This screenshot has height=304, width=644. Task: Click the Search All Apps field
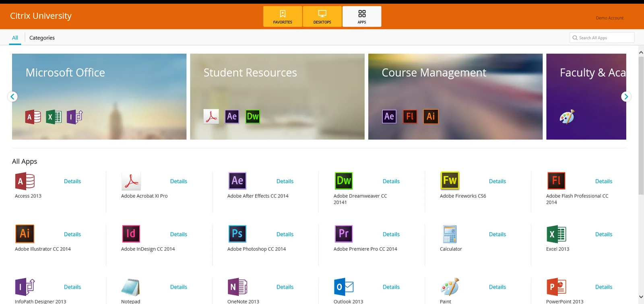point(602,38)
